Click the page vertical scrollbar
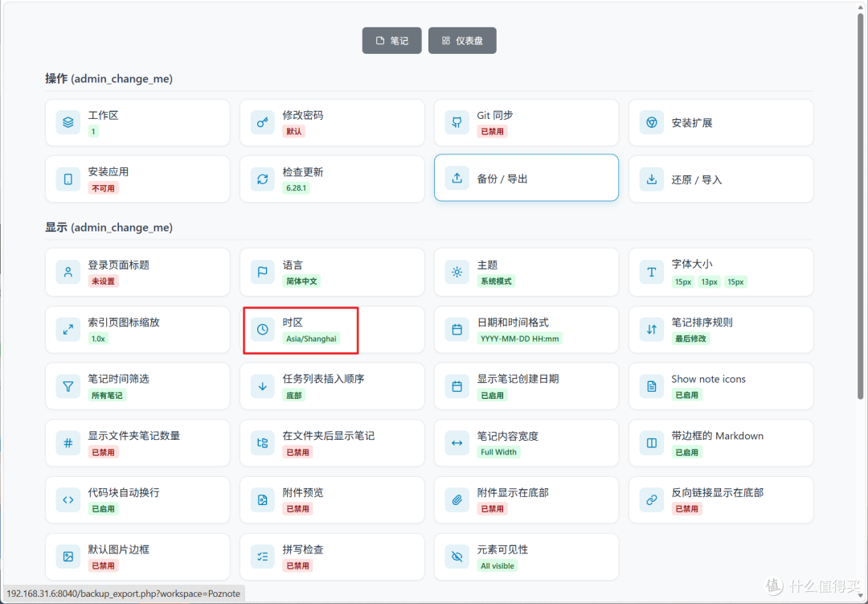This screenshot has width=868, height=604. (860, 205)
